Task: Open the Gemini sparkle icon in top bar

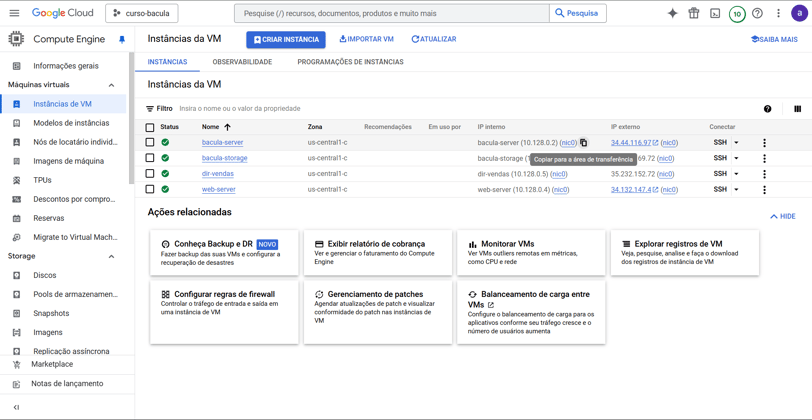Action: click(x=672, y=13)
